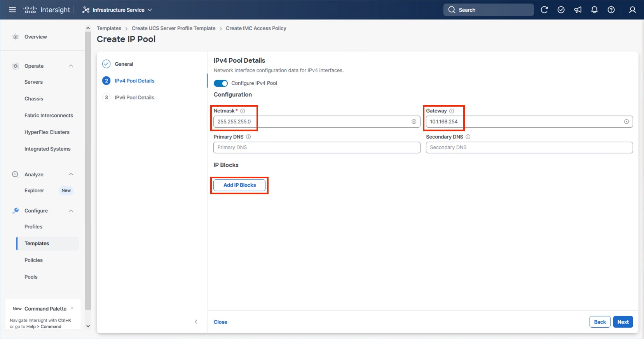Toggle the Configure IPv4 Pool switch

(221, 83)
